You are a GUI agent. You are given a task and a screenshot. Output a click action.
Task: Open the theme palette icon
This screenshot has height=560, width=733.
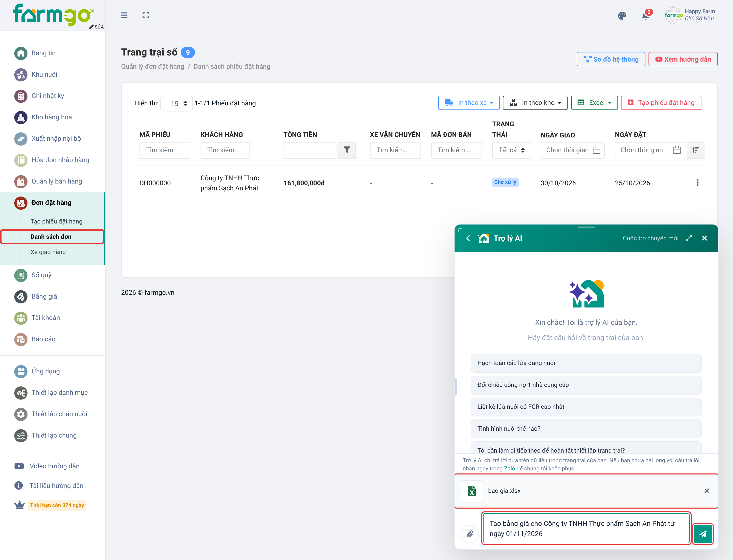(x=622, y=16)
